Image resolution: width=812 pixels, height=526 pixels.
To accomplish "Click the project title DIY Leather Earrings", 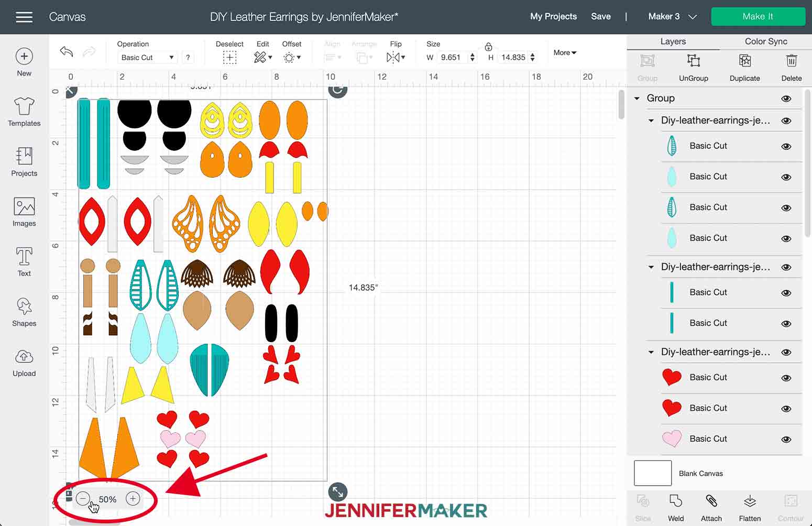I will (x=304, y=17).
